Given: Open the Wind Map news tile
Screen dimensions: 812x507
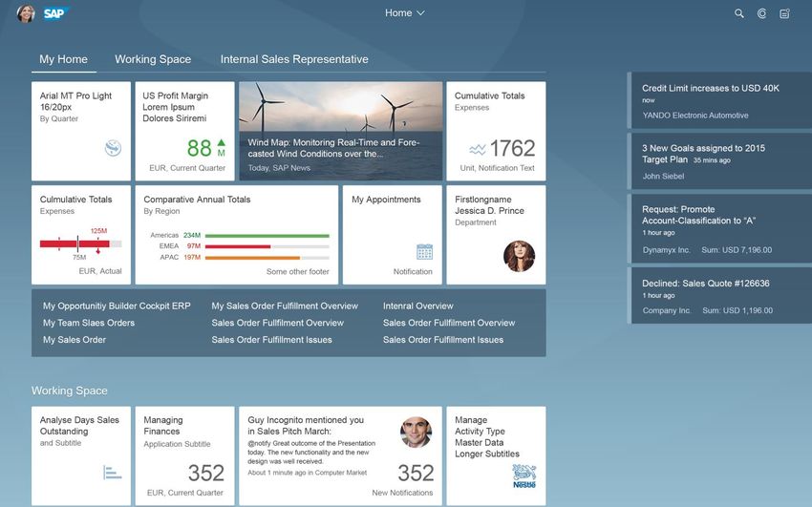Looking at the screenshot, I should tap(341, 131).
